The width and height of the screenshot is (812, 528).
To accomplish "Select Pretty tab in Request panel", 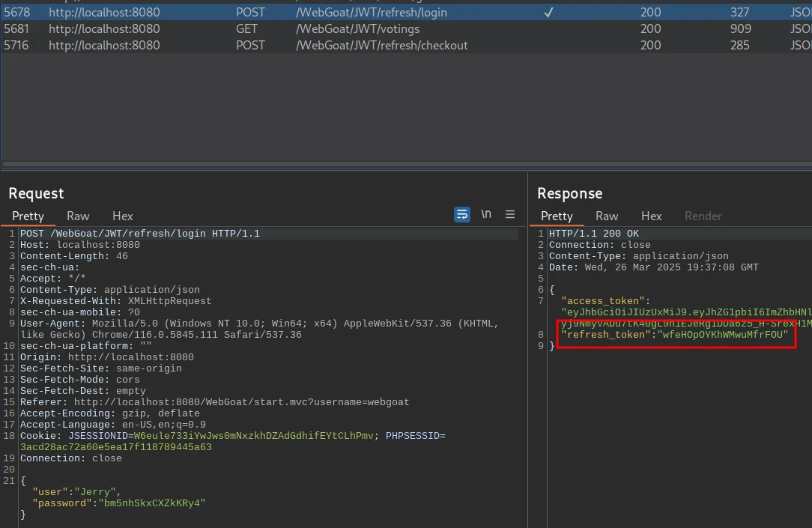I will click(28, 216).
